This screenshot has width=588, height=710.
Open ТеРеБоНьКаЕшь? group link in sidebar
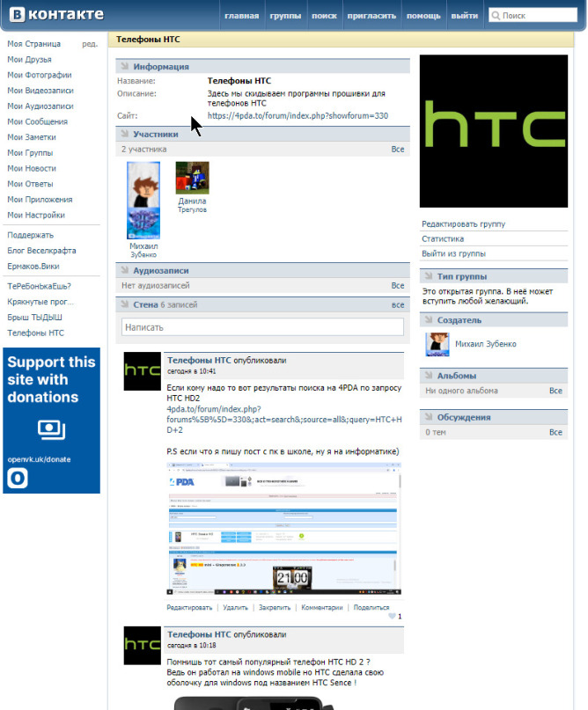[x=40, y=286]
